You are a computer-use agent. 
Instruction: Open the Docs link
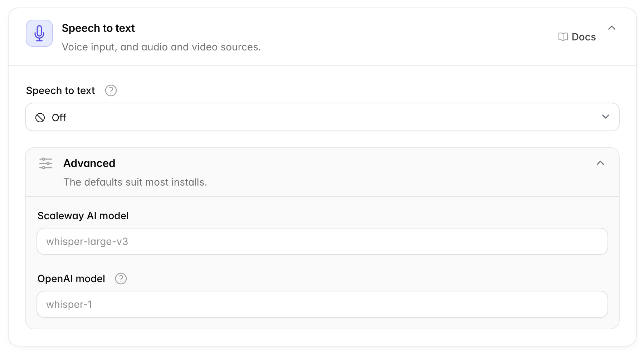coord(577,37)
